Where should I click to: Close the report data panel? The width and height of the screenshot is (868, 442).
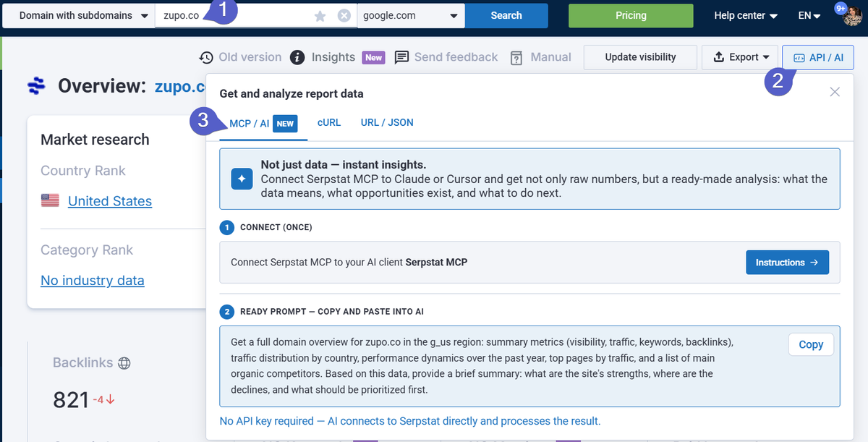pyautogui.click(x=835, y=92)
